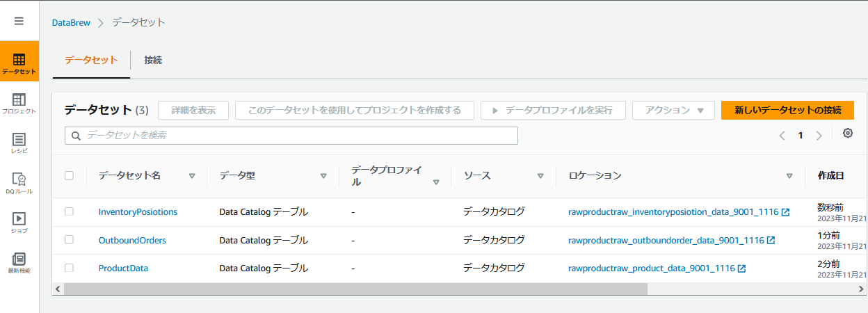Click the scrollbar right arrow
This screenshot has width=868, height=313.
[x=862, y=289]
